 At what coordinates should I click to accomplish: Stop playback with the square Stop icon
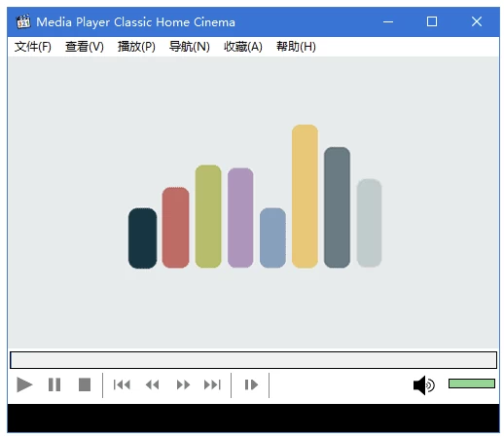(85, 384)
